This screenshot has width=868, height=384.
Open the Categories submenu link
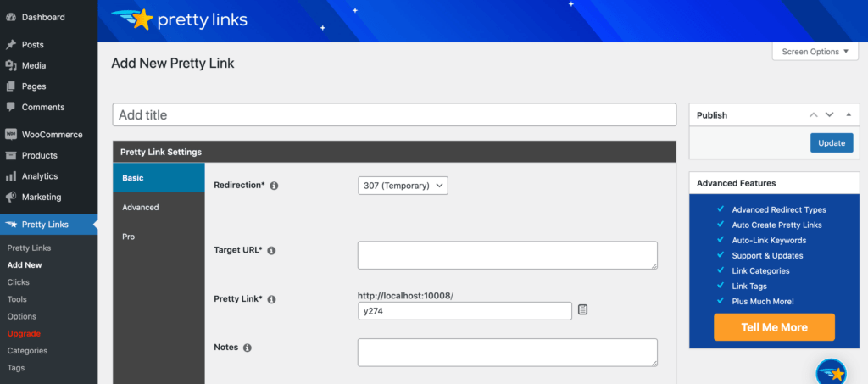(27, 351)
